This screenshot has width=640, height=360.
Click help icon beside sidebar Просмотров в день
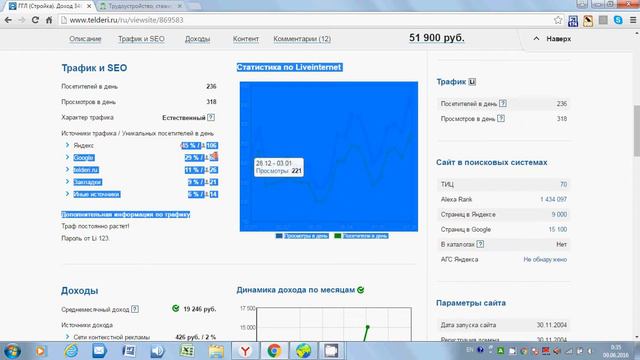(501, 119)
